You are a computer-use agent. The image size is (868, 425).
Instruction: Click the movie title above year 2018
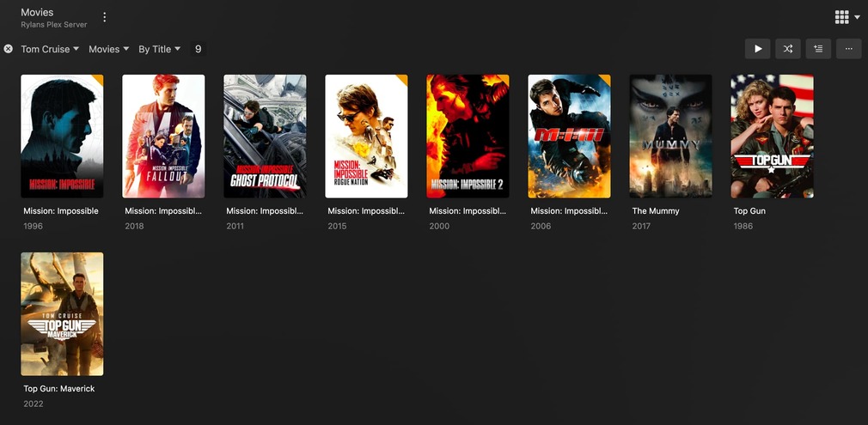pyautogui.click(x=163, y=211)
